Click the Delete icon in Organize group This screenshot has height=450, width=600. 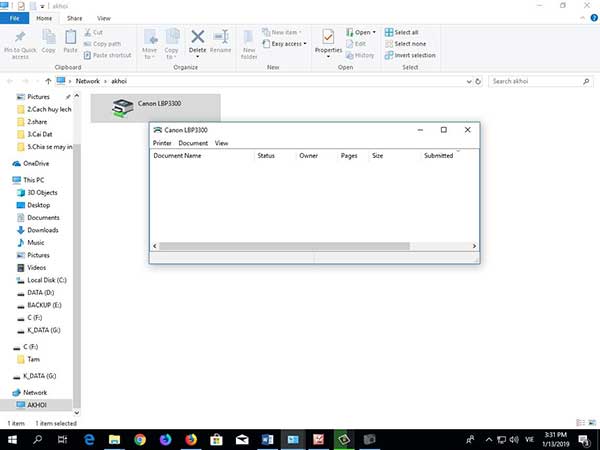[197, 37]
